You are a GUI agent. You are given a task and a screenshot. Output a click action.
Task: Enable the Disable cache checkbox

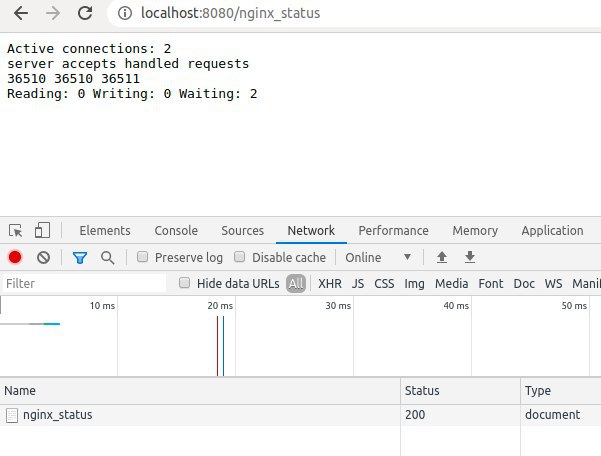[241, 257]
